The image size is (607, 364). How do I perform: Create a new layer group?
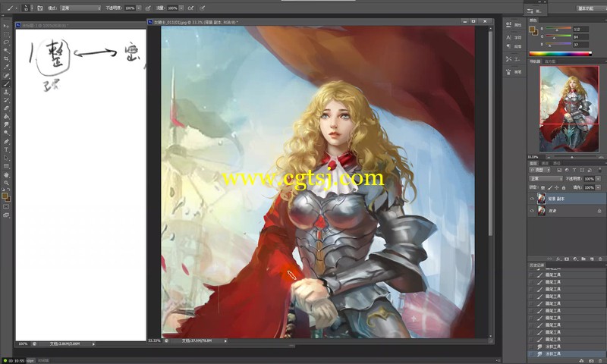click(583, 259)
